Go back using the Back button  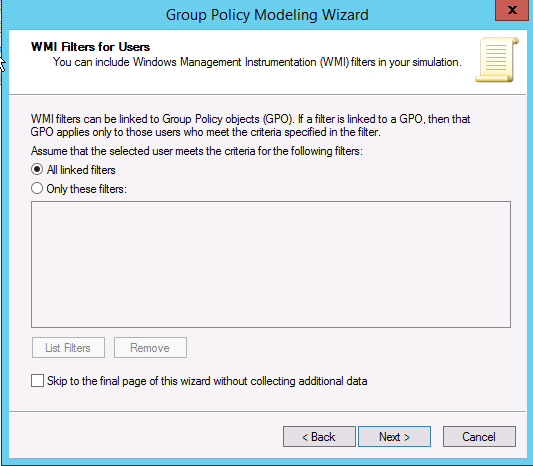[319, 437]
